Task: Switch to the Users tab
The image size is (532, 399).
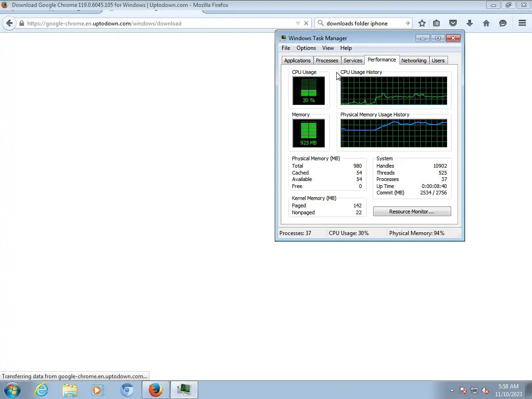Action: (438, 60)
